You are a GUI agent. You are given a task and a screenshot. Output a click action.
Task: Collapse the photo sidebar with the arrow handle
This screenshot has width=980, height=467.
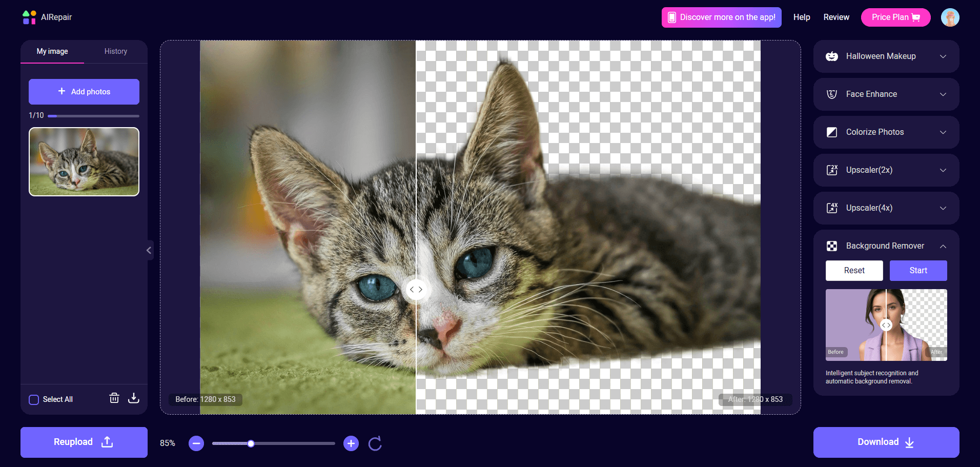(x=149, y=250)
